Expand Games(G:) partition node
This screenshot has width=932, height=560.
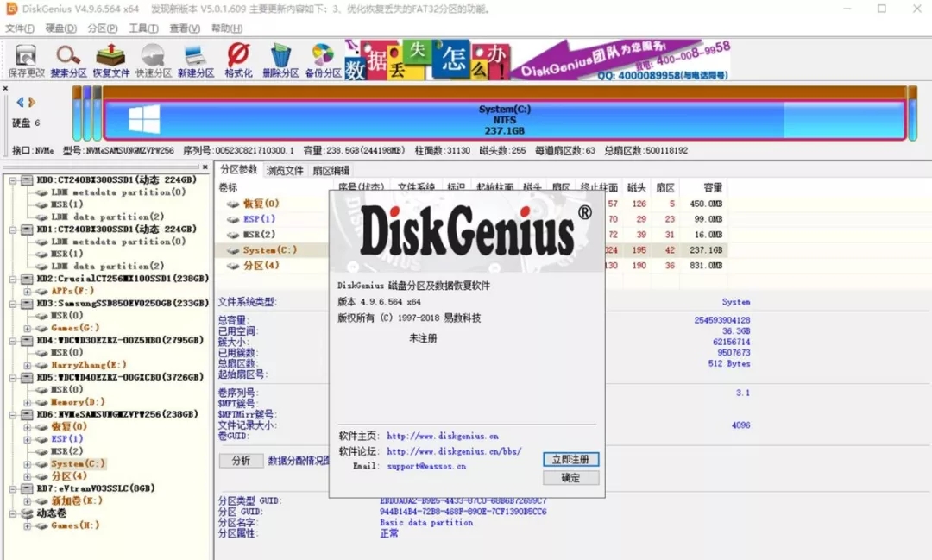click(x=27, y=328)
